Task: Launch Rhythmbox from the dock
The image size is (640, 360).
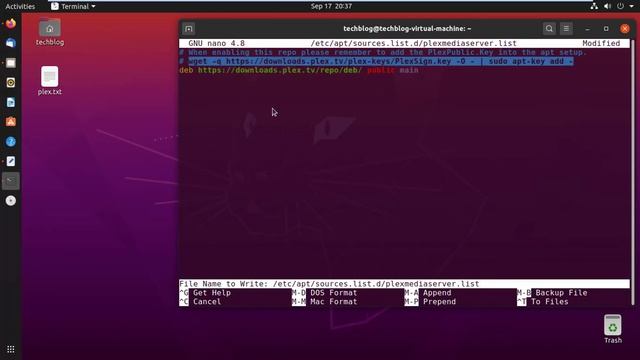Action: pos(11,82)
